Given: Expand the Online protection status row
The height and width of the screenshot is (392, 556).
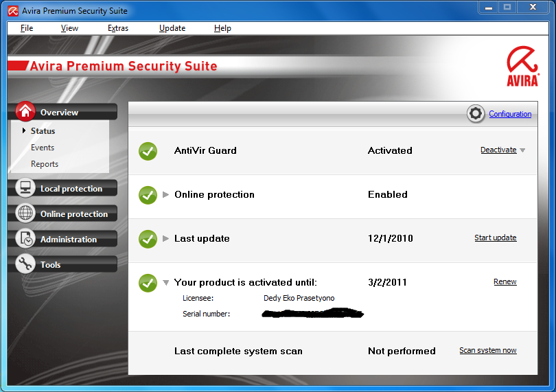Looking at the screenshot, I should [x=165, y=194].
